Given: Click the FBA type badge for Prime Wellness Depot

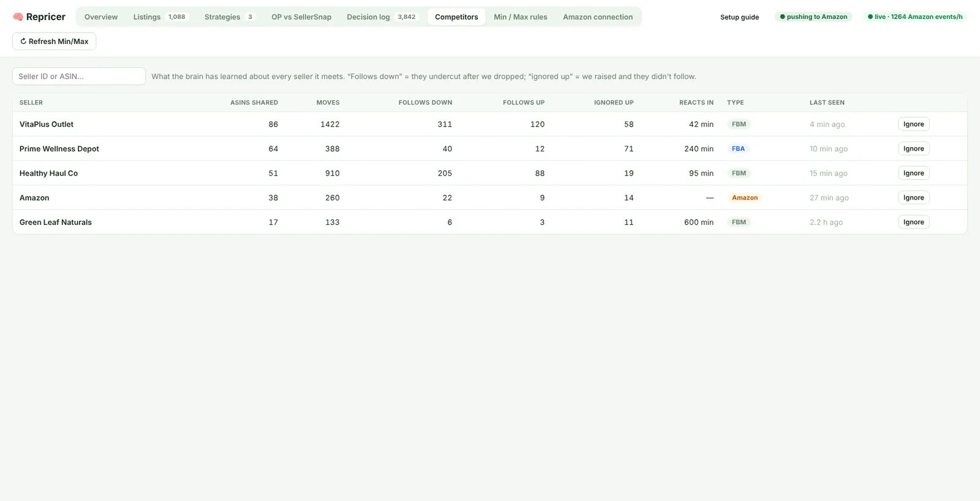Looking at the screenshot, I should [738, 148].
